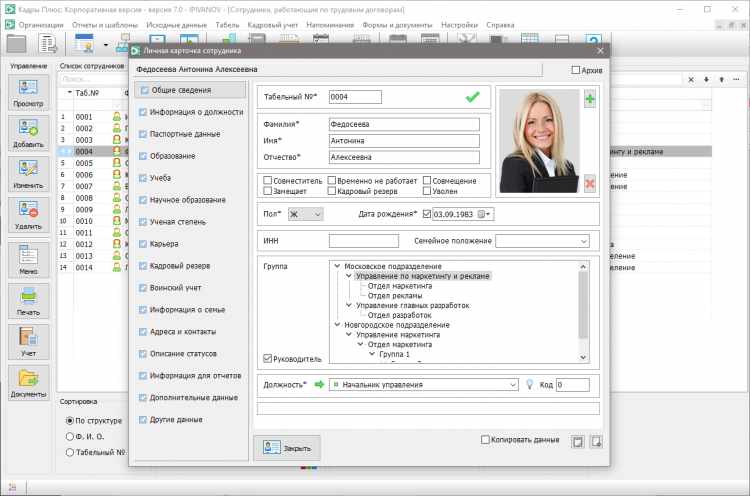Click the green plus add photo icon
Viewport: 750px width, 496px height.
pyautogui.click(x=590, y=99)
